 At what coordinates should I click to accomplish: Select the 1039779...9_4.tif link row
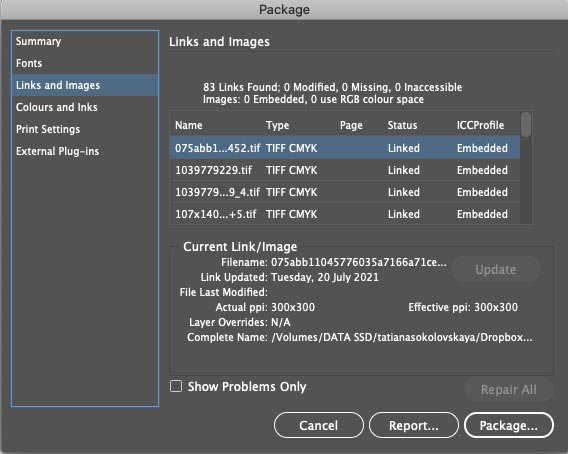(345, 192)
